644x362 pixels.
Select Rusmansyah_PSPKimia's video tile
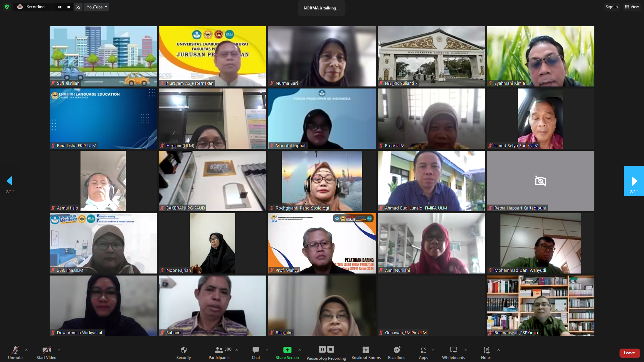tap(541, 306)
